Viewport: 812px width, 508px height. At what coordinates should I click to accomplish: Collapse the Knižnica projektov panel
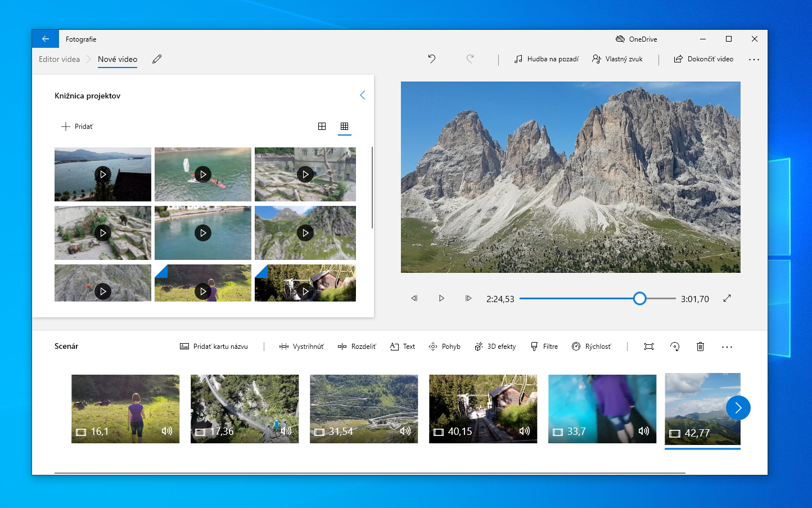click(x=362, y=95)
